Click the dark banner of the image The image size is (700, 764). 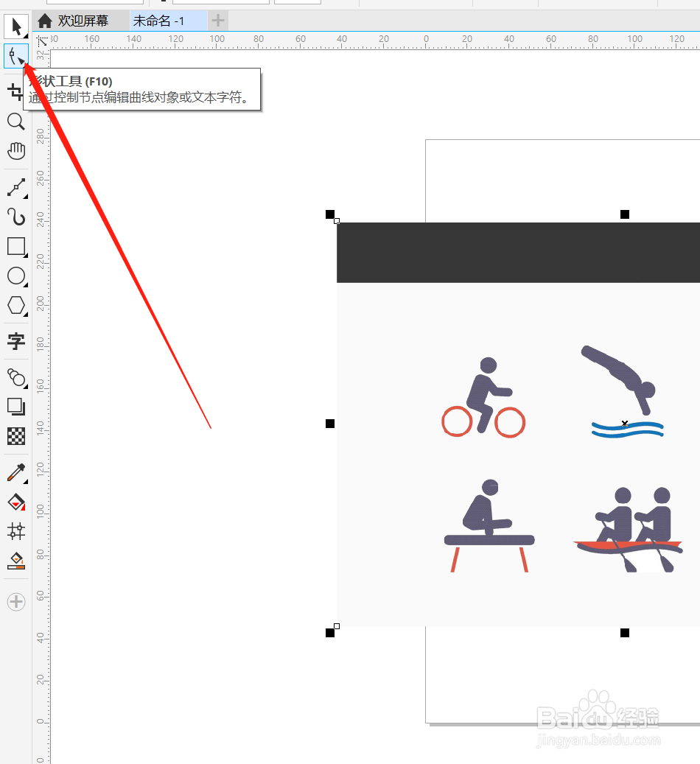coord(518,253)
